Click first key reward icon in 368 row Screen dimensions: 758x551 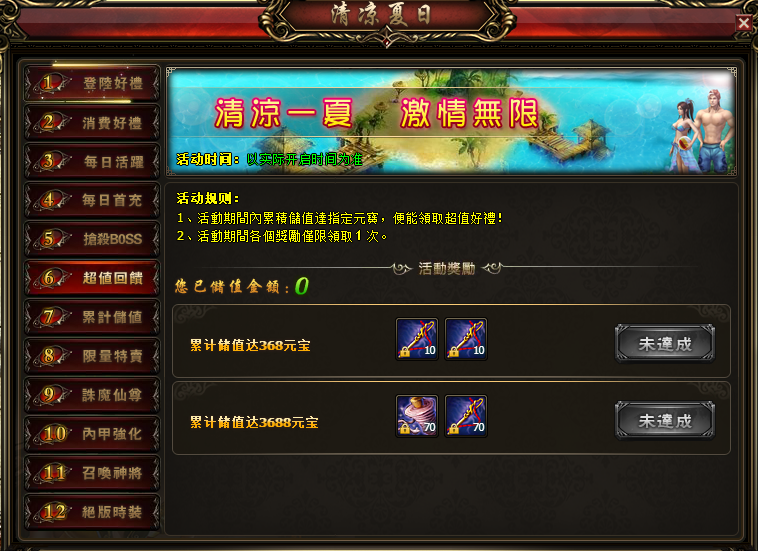point(417,339)
